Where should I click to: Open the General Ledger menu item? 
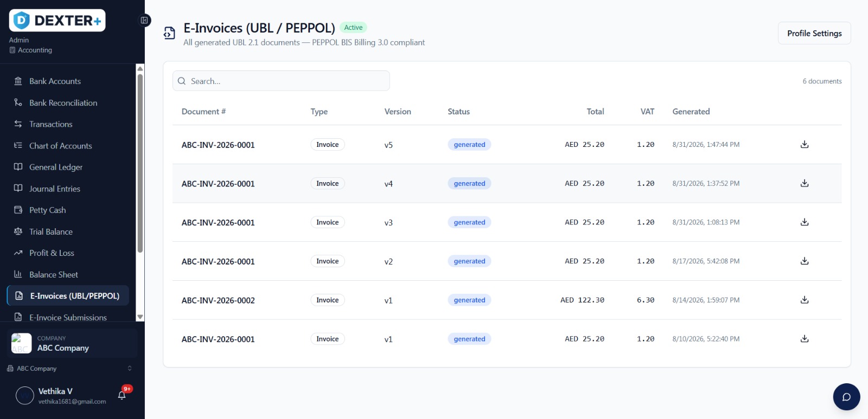68,167
